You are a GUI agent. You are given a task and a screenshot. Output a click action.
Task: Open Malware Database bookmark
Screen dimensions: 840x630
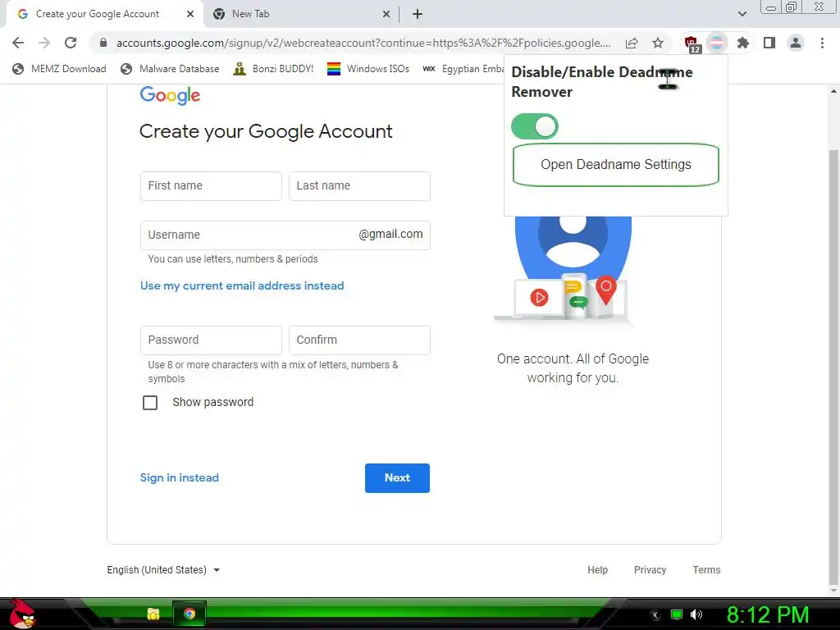click(x=171, y=69)
